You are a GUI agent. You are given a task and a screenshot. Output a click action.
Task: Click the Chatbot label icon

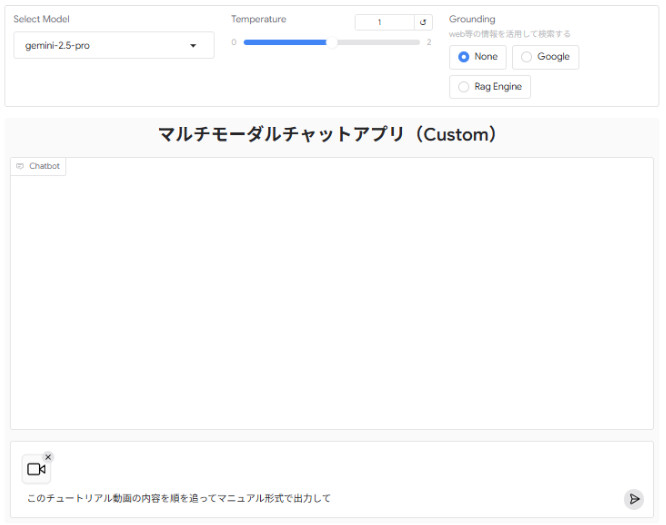20,166
